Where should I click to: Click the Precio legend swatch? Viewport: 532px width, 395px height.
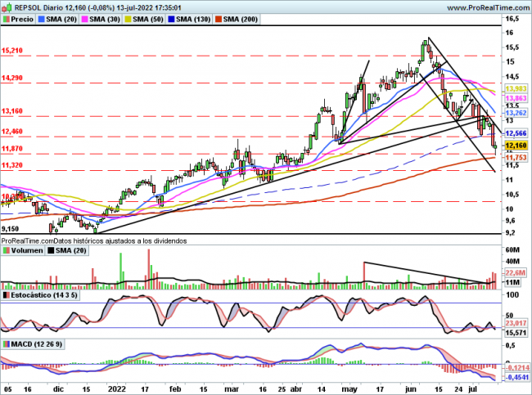pos(6,19)
